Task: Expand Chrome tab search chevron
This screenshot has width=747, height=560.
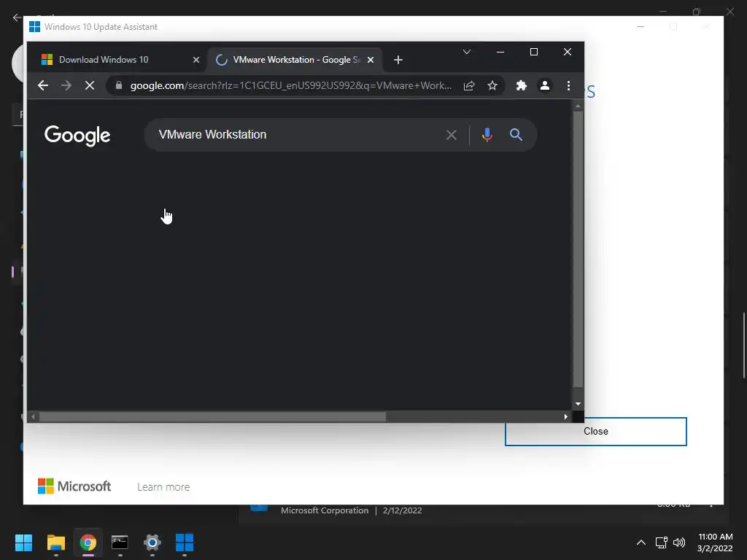Action: click(467, 52)
